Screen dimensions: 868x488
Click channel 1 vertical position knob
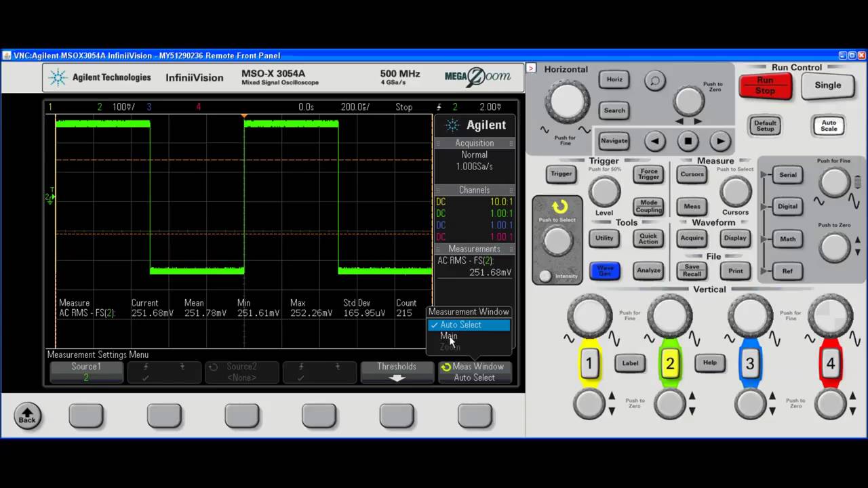(x=589, y=405)
